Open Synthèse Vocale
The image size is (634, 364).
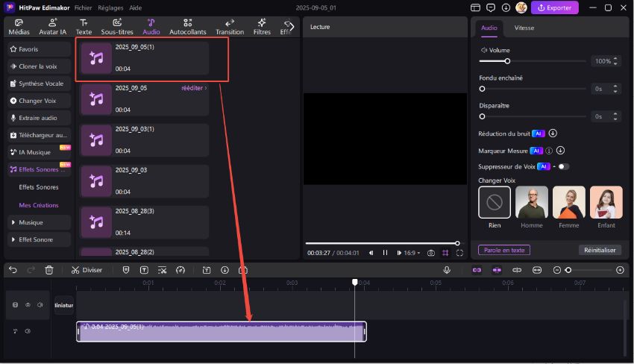pos(40,84)
